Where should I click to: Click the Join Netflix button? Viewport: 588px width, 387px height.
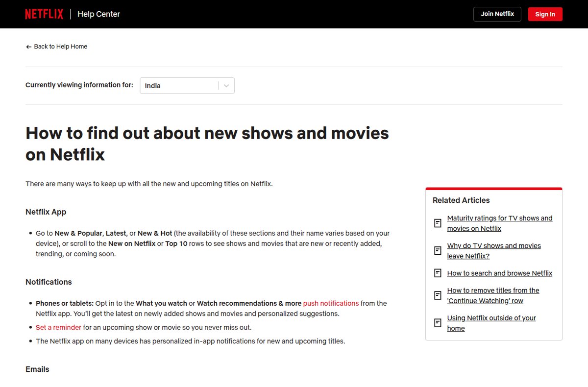(497, 14)
